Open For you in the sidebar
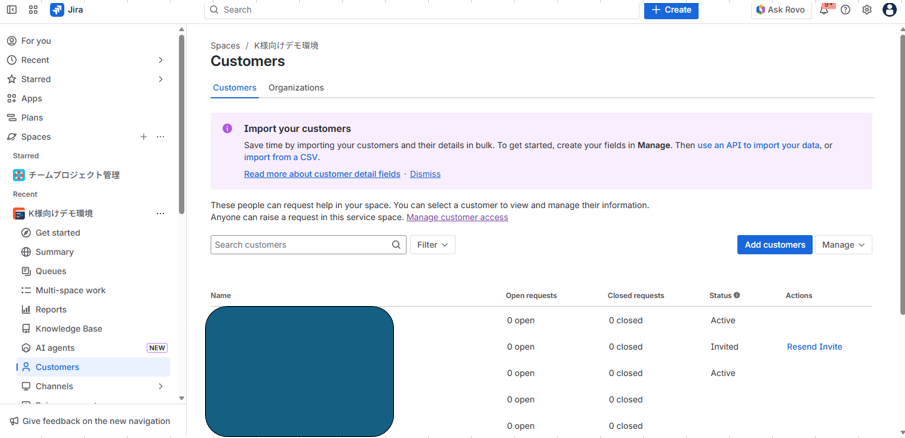Viewport: 905px width, 438px height. 36,41
